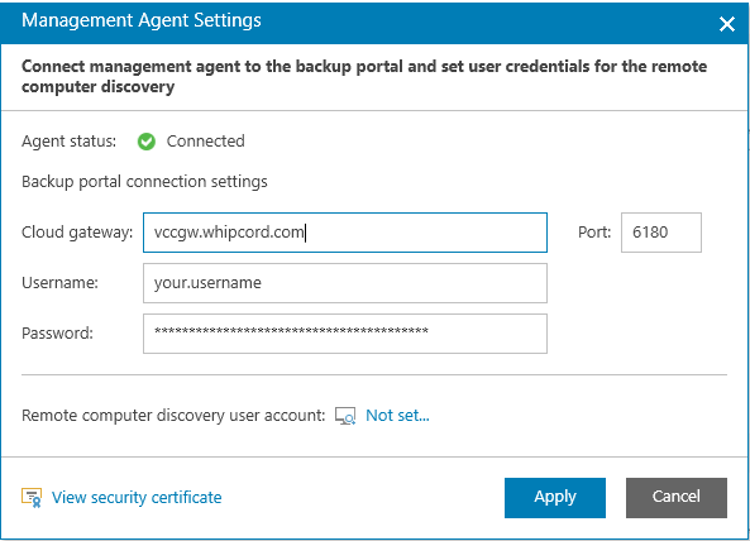Click the Cloud gateway label

[77, 232]
